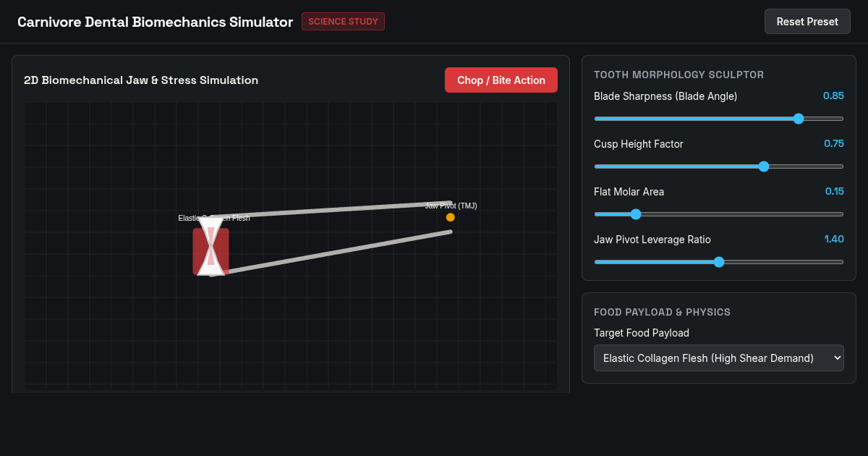This screenshot has width=868, height=456.
Task: Click the 2D Biomechanical Jaw & Stress Simulation heading
Action: point(141,80)
